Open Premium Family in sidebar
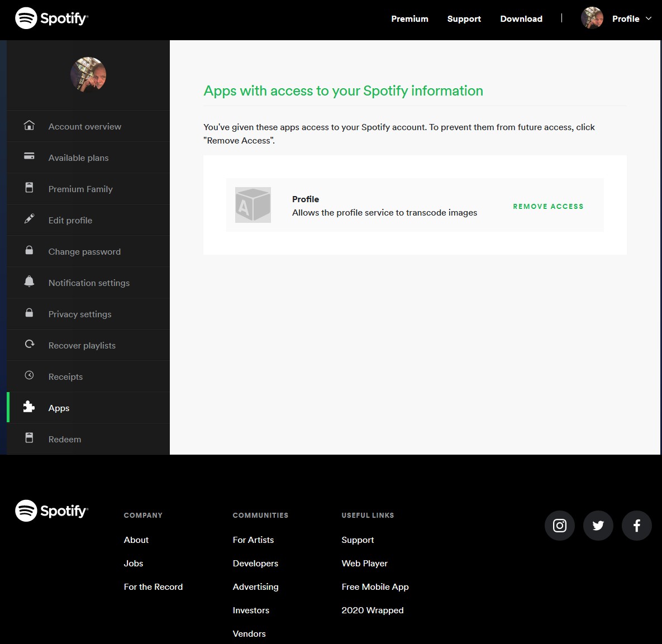Screen dimensions: 662x644 [88, 189]
